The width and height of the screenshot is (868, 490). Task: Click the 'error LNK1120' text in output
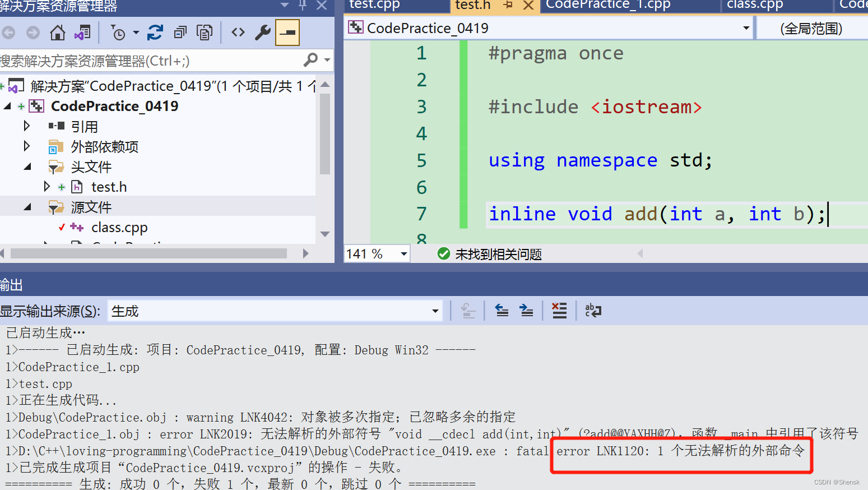point(602,451)
